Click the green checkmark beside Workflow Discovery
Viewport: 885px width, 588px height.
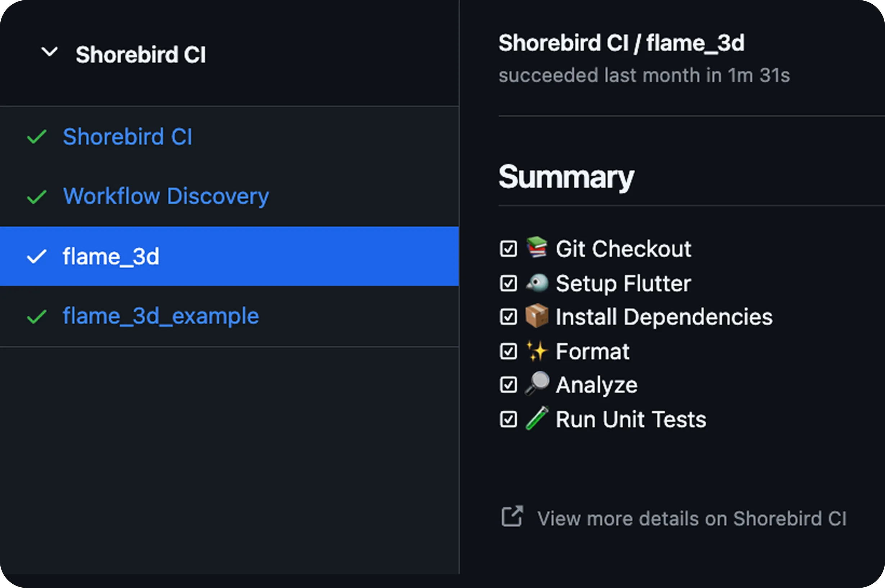(x=37, y=196)
